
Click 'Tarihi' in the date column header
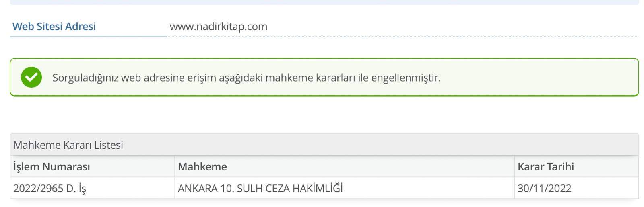560,167
